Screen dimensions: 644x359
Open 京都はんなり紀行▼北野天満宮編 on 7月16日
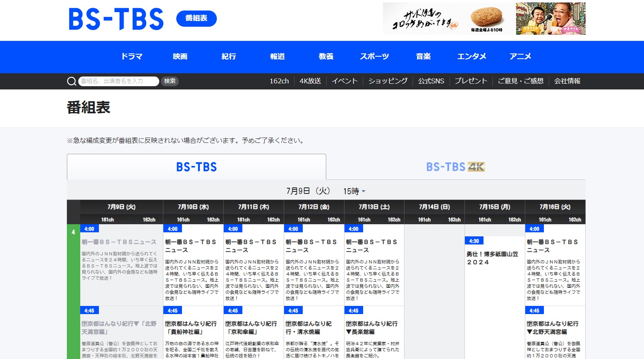click(553, 328)
